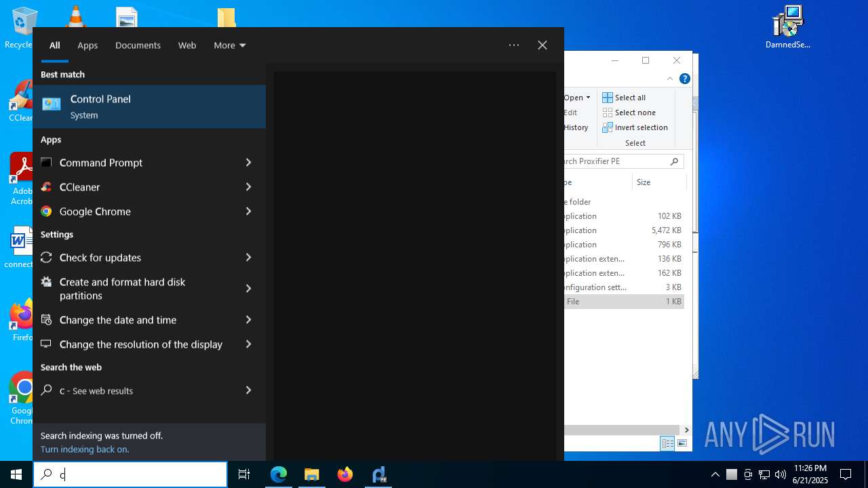Select the 796 KB application row

click(624, 245)
